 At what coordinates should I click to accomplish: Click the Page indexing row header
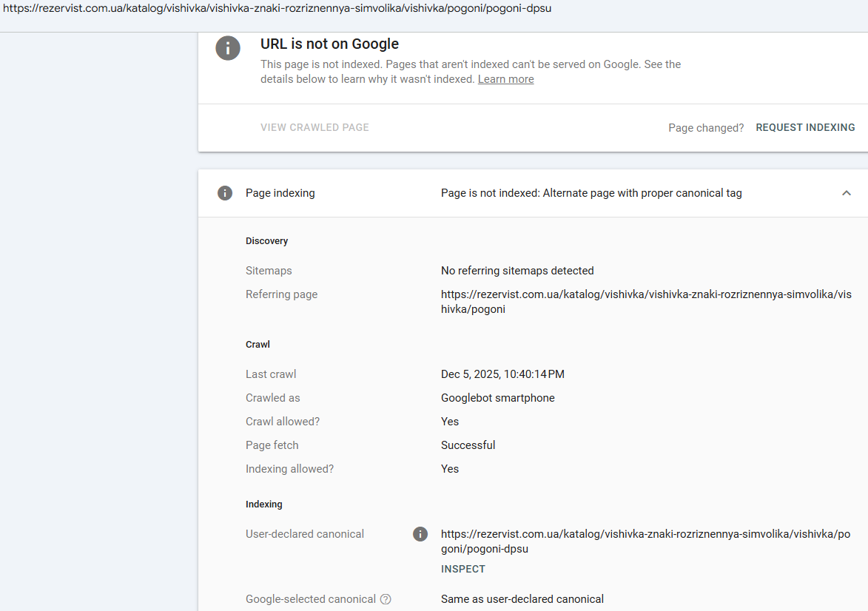280,193
